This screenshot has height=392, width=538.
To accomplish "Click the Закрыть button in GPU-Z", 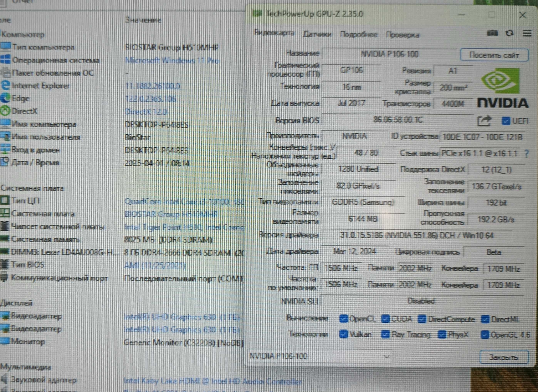I will (x=504, y=357).
